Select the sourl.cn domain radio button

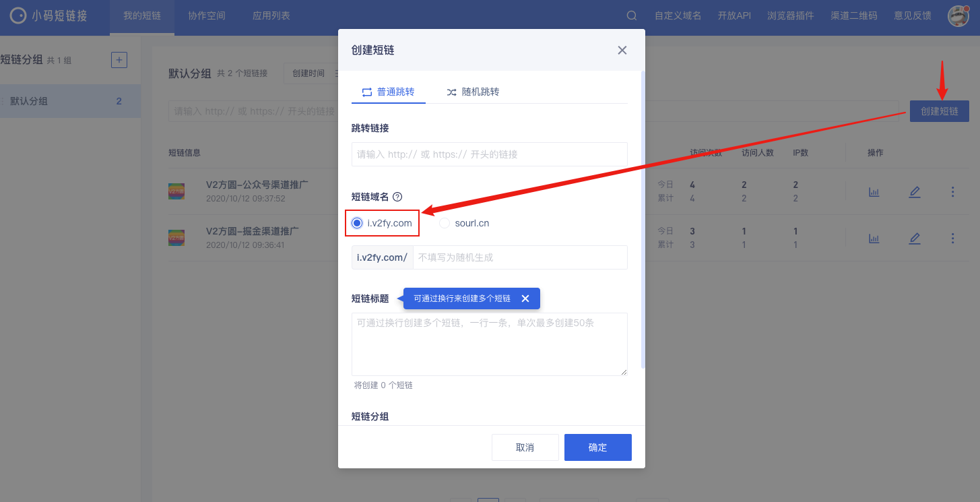[445, 223]
